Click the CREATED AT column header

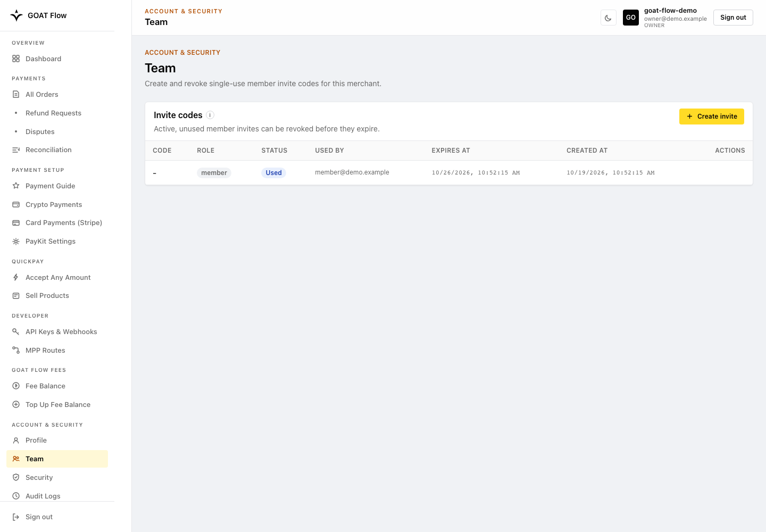coord(587,151)
